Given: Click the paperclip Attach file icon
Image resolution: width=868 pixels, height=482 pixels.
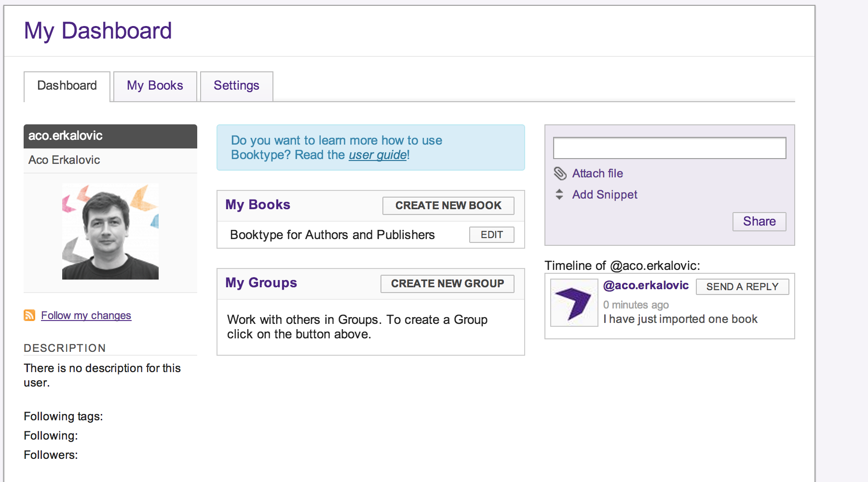Looking at the screenshot, I should pyautogui.click(x=560, y=173).
